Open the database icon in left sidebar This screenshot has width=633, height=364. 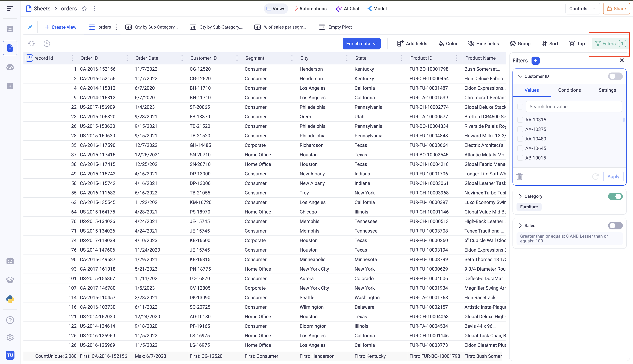tap(10, 29)
